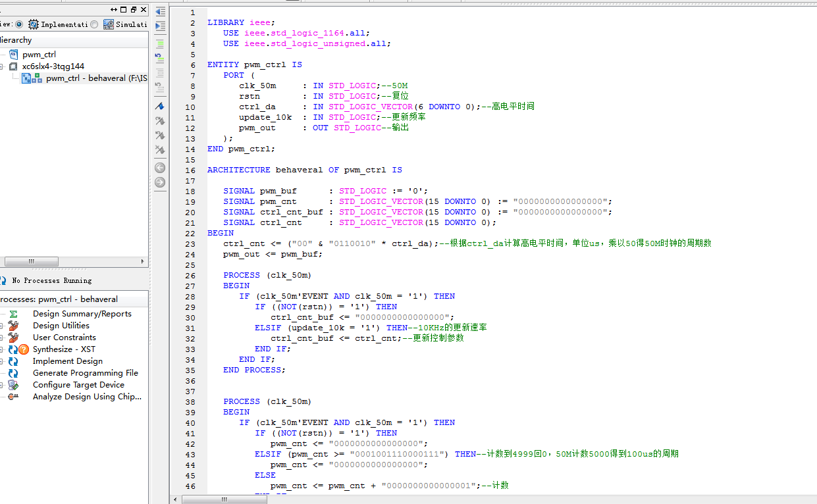
Task: Click the orange question mark on Synthesize
Action: [24, 349]
